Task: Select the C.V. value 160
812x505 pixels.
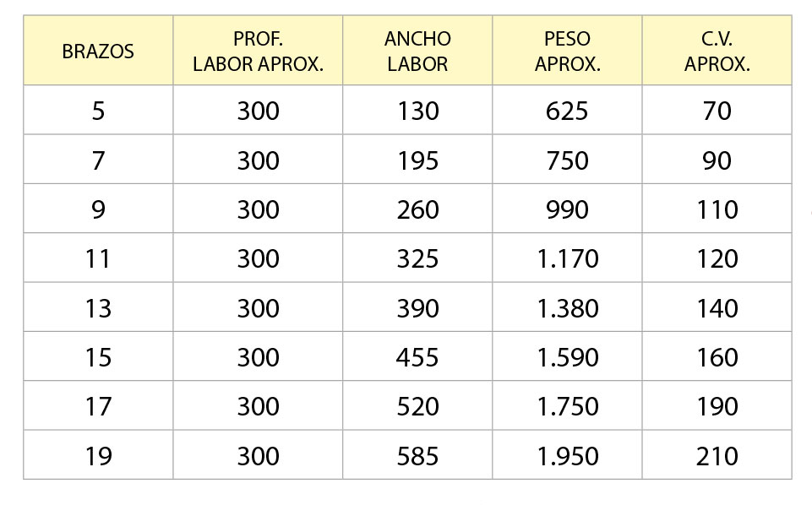Action: [717, 357]
